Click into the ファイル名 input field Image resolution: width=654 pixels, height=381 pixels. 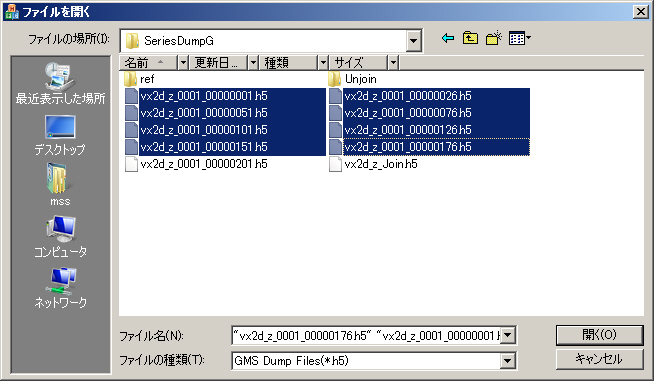click(366, 335)
